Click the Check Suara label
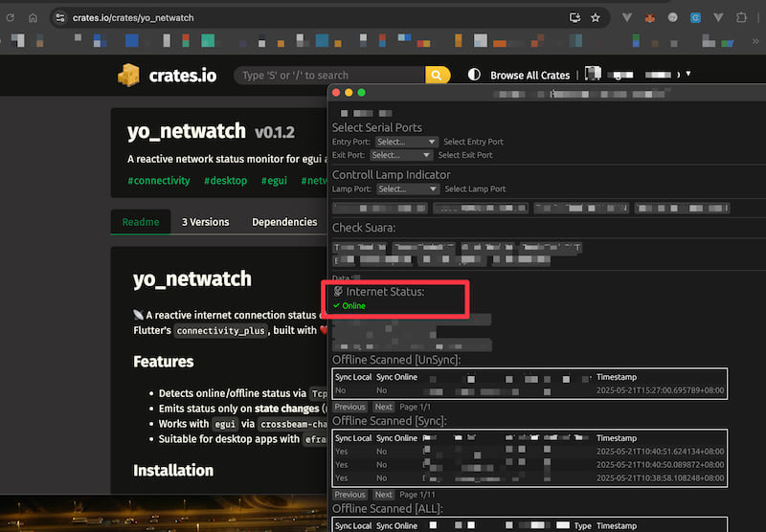The image size is (766, 532). [x=364, y=228]
